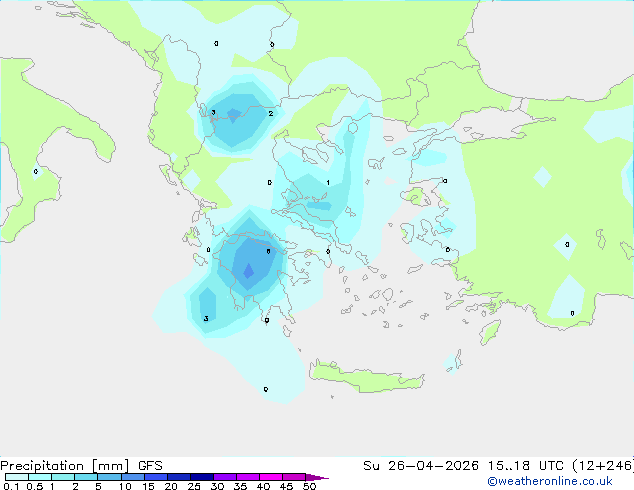Click the 1–2 mm legend color box
Viewport: 634px width, 490px height.
tap(63, 477)
